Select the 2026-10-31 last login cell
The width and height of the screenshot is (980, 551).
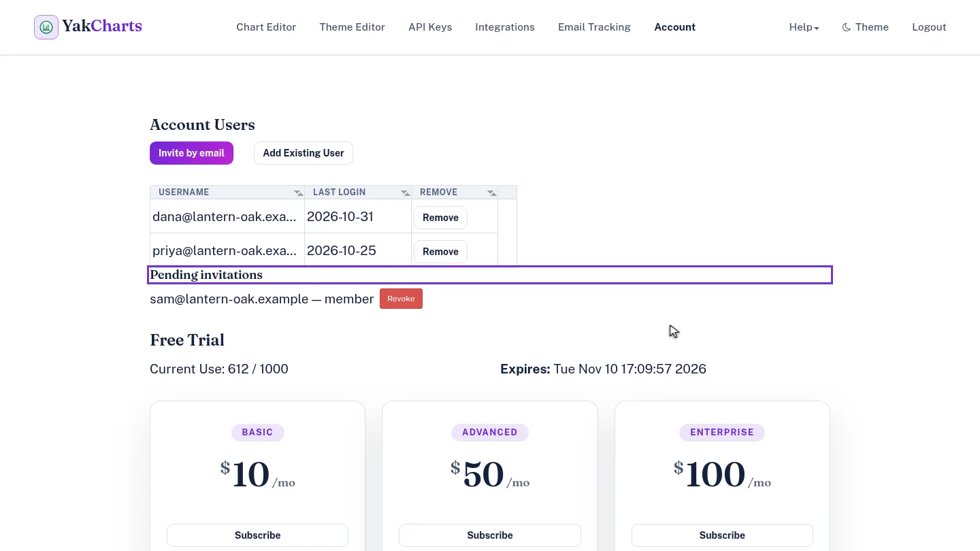point(357,216)
